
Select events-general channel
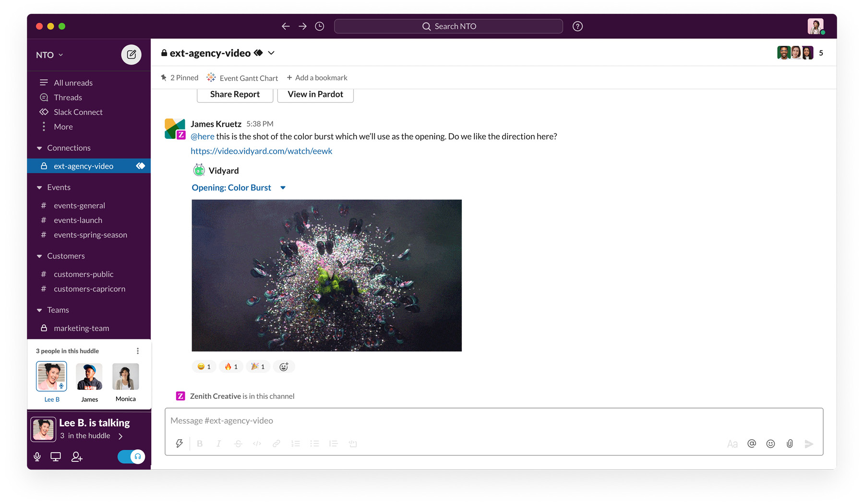[89, 205]
